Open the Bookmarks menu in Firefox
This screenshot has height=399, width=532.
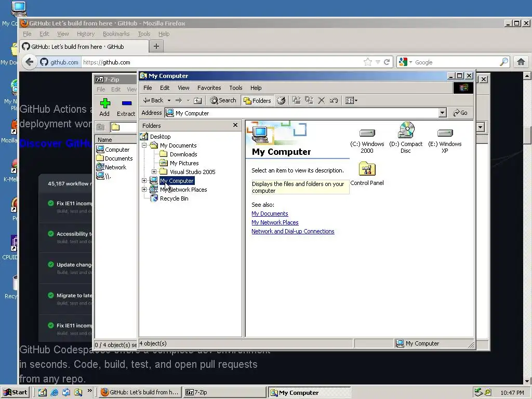point(116,34)
